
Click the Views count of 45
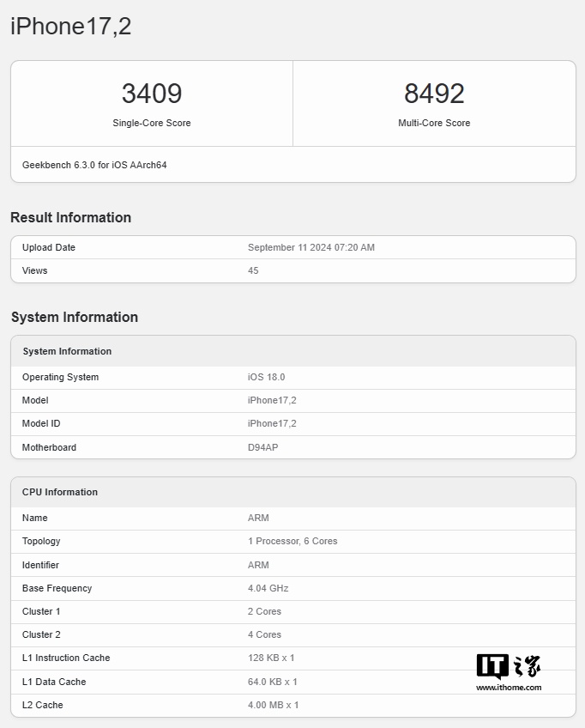tap(253, 270)
